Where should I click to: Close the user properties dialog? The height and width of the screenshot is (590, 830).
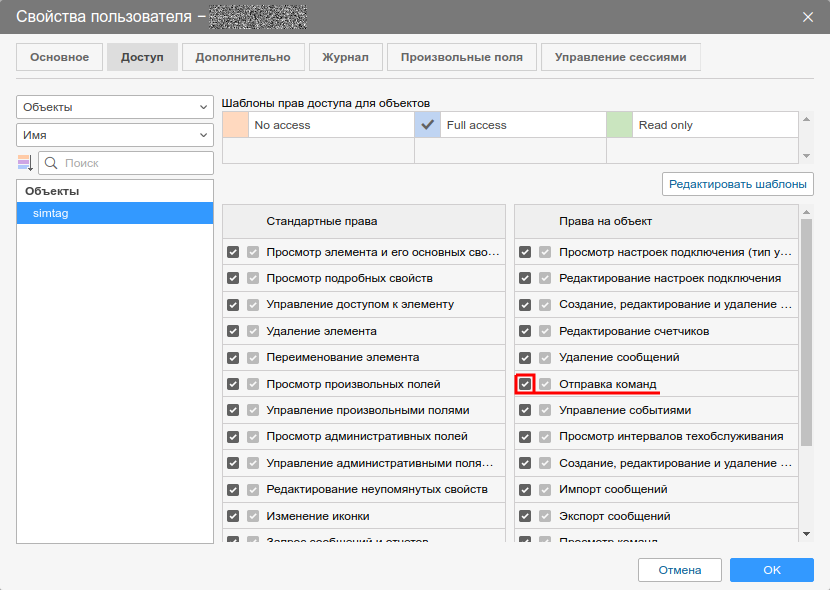808,16
